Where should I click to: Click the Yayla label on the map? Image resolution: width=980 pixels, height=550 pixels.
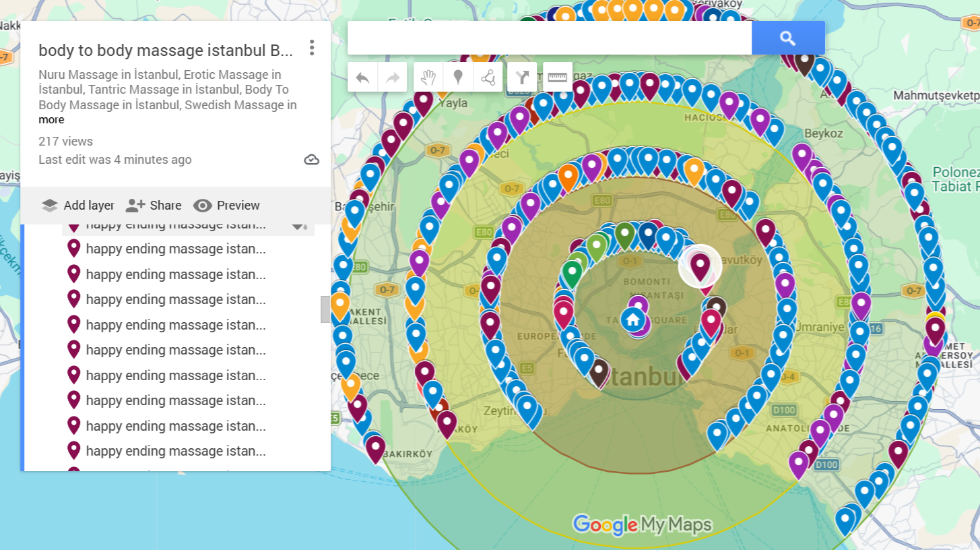click(x=453, y=103)
